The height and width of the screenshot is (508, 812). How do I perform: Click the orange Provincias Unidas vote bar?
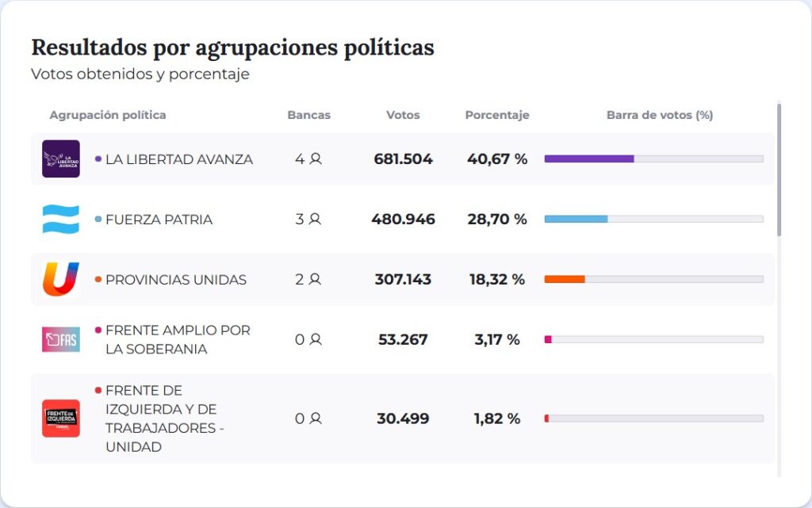click(x=565, y=279)
